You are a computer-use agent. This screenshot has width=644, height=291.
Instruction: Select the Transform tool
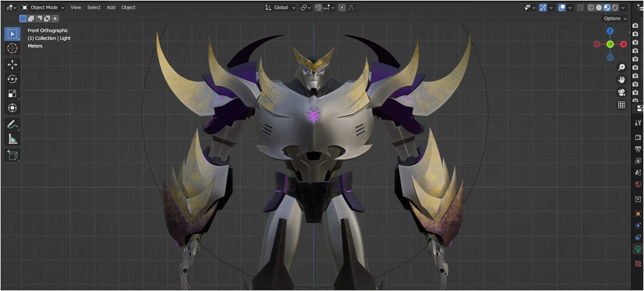(12, 108)
